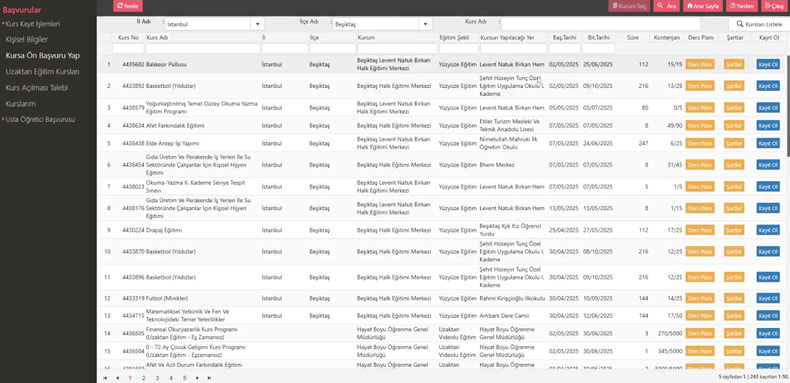Sort by the Kurs No column header
Screen dimensions: 790x383
coord(128,38)
